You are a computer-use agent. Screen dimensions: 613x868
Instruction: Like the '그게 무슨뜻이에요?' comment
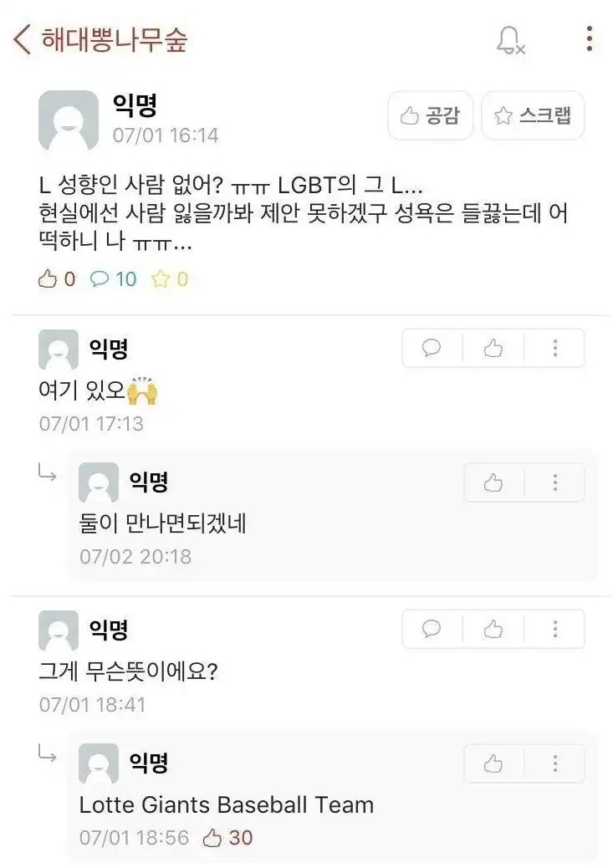[x=493, y=629]
